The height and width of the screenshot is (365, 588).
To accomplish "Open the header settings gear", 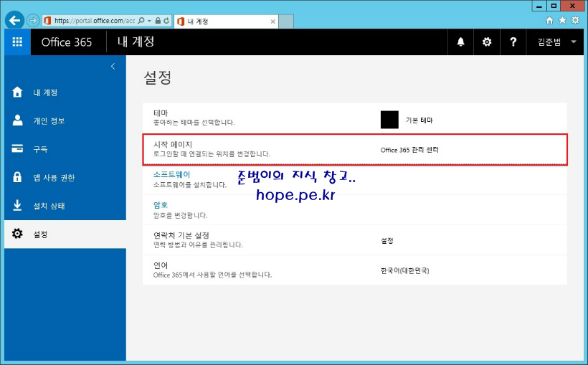I will tap(487, 42).
